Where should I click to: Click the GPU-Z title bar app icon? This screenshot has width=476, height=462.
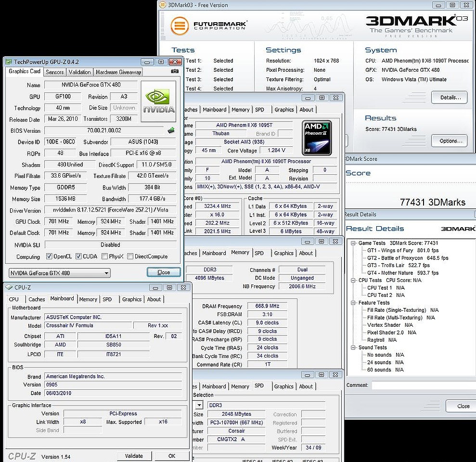[x=9, y=62]
